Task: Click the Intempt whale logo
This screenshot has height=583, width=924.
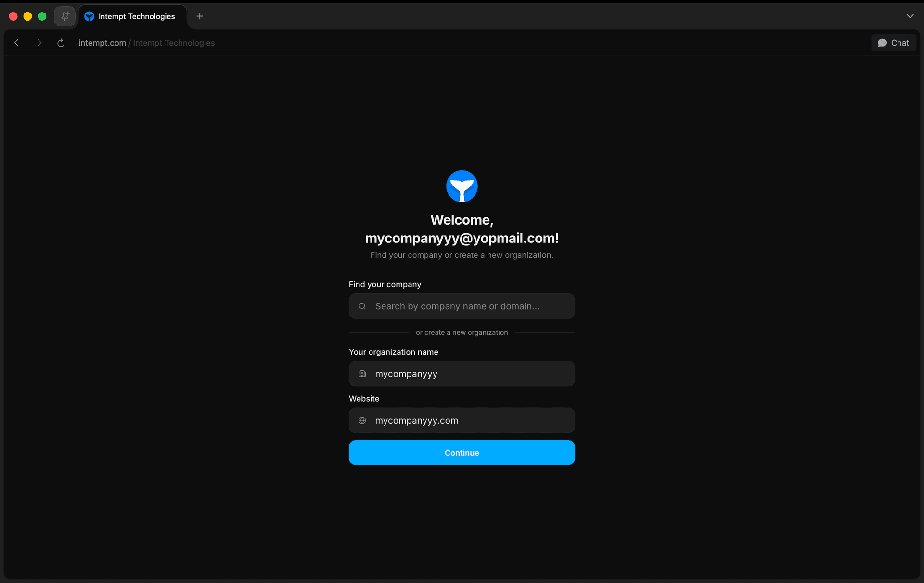Action: 462,186
